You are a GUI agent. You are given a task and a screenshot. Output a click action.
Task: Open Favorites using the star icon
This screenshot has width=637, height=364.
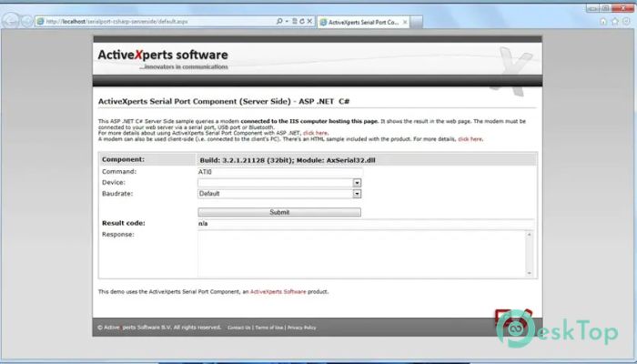pyautogui.click(x=614, y=22)
